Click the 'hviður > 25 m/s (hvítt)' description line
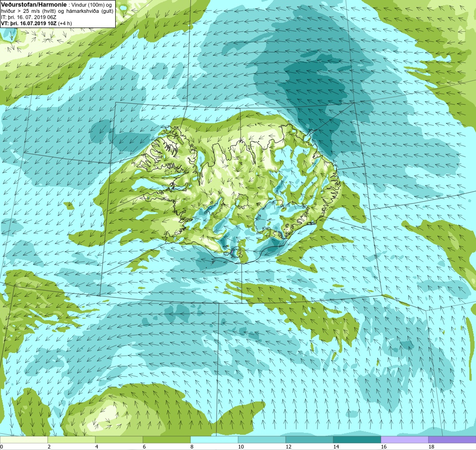 click(30, 11)
